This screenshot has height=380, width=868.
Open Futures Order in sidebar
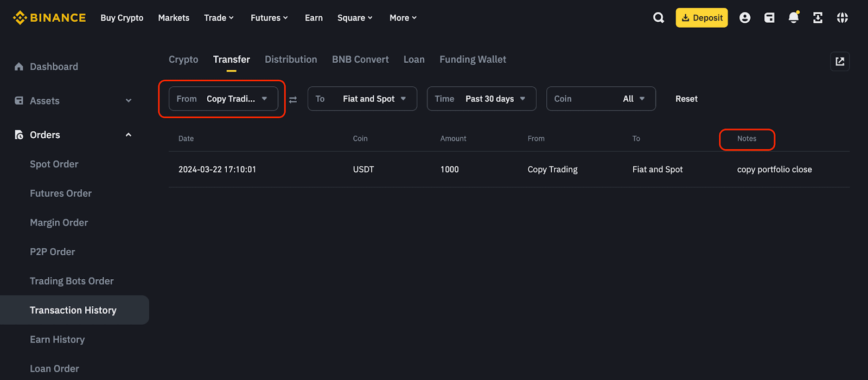(61, 194)
